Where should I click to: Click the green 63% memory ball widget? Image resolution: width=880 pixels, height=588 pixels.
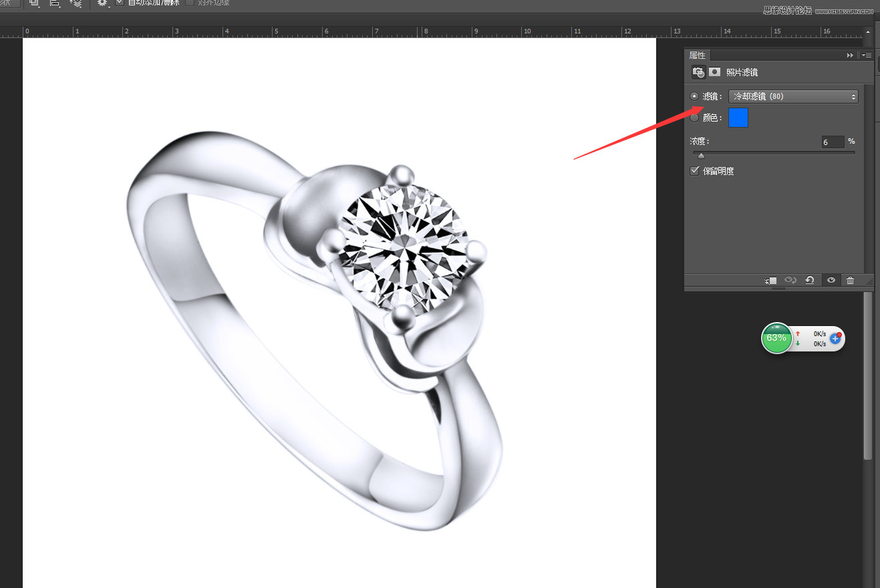pos(776,338)
